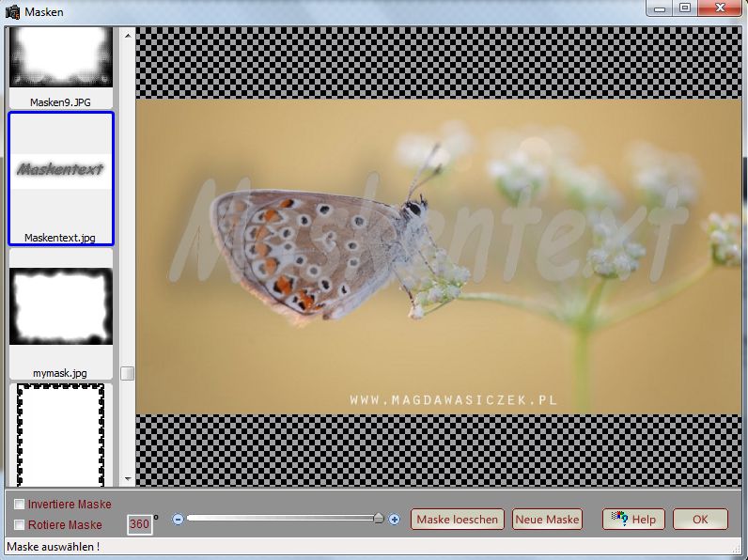
Task: Click the 360 rotation angle field
Action: [139, 524]
